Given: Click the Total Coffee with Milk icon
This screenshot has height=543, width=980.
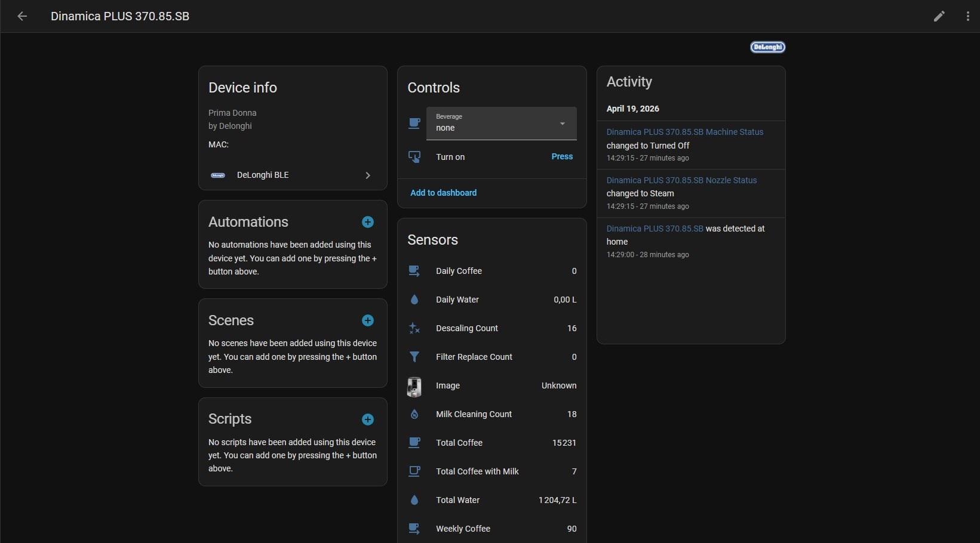Looking at the screenshot, I should pos(414,471).
